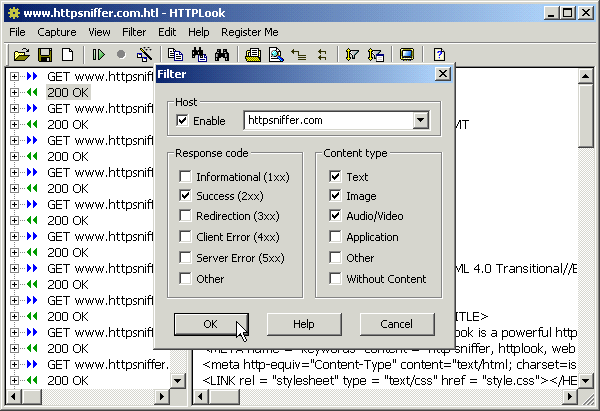The image size is (600, 411).
Task: Click the request list left scroll arrow
Action: [14, 396]
